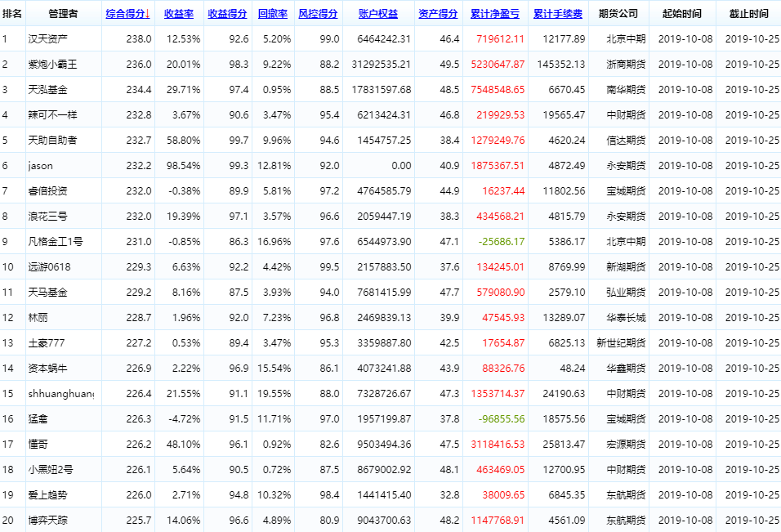Click futures company 南华期货
The image size is (781, 532).
[626, 90]
